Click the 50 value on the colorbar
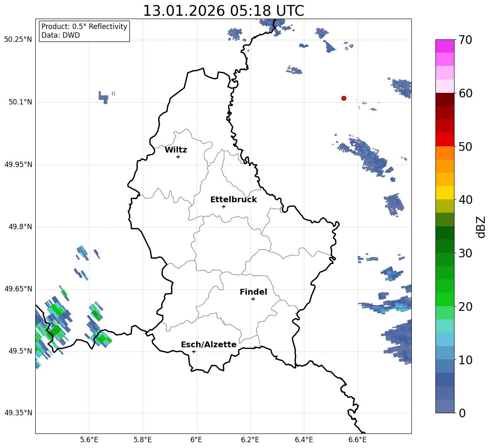 pos(465,147)
